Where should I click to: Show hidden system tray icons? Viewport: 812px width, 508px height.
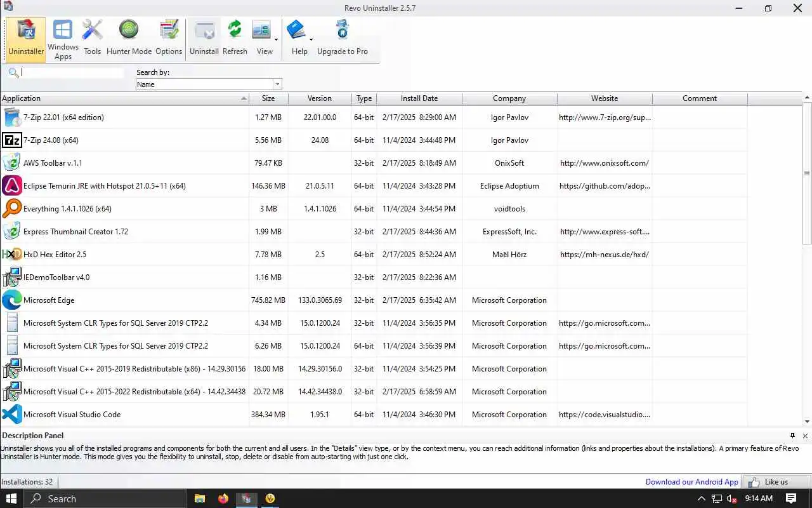pos(701,498)
